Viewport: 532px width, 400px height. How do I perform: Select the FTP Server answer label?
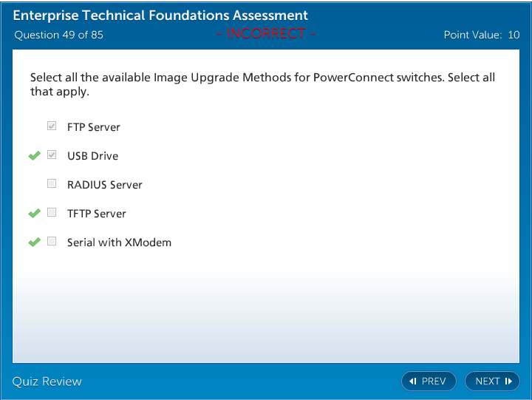click(93, 127)
